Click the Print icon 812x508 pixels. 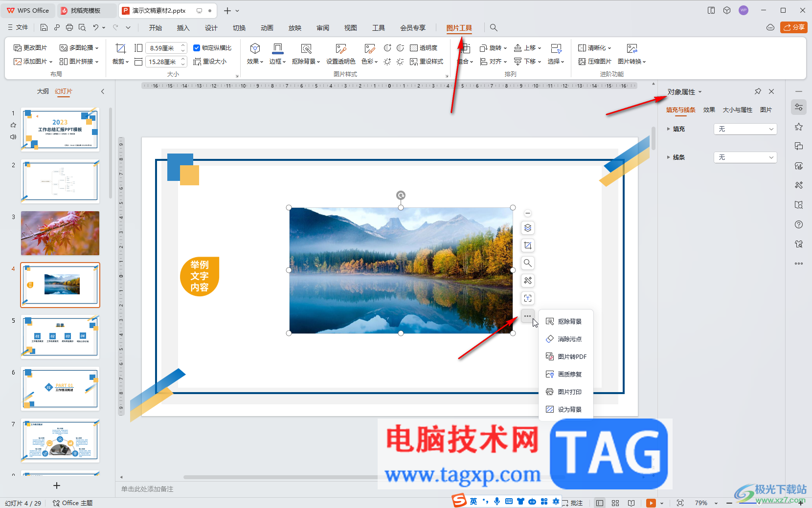point(69,28)
